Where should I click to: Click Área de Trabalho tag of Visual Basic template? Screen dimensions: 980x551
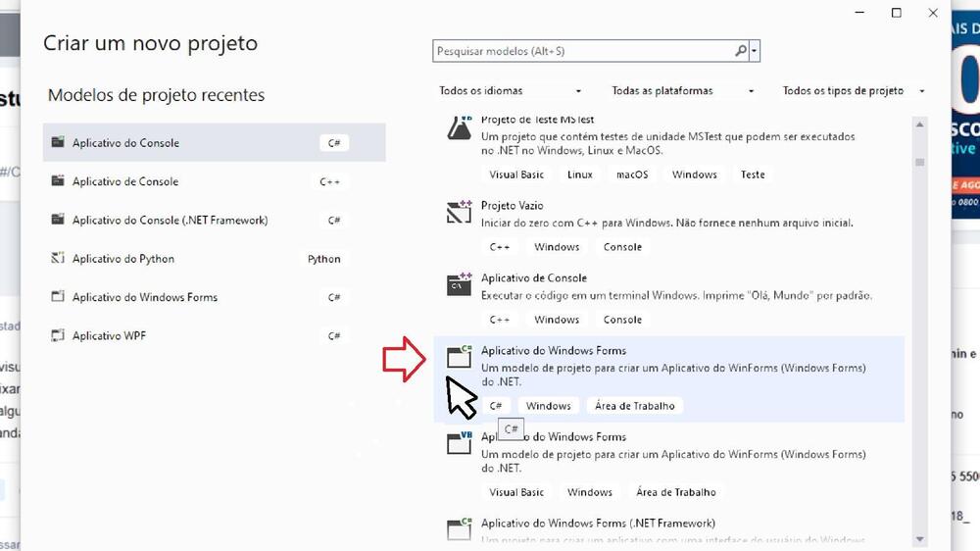[x=676, y=492]
